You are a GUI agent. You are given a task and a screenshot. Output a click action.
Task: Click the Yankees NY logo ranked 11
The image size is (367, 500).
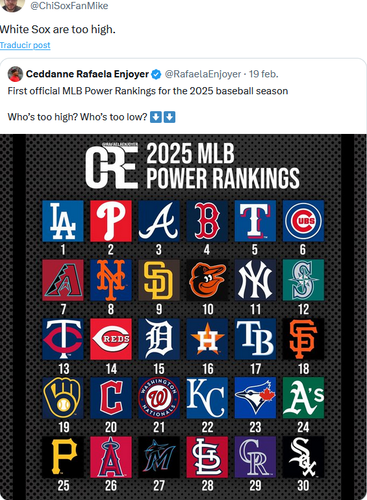(255, 280)
